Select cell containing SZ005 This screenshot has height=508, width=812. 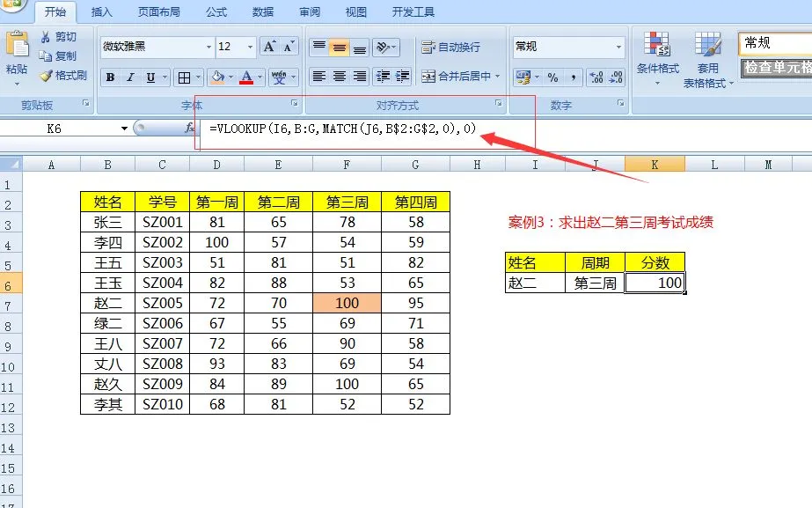click(x=163, y=303)
